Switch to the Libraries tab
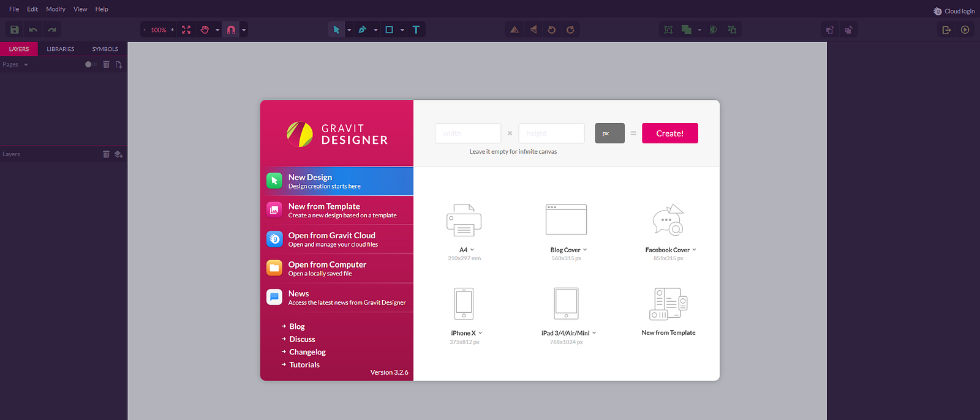Screen dimensions: 980x420 [x=61, y=49]
